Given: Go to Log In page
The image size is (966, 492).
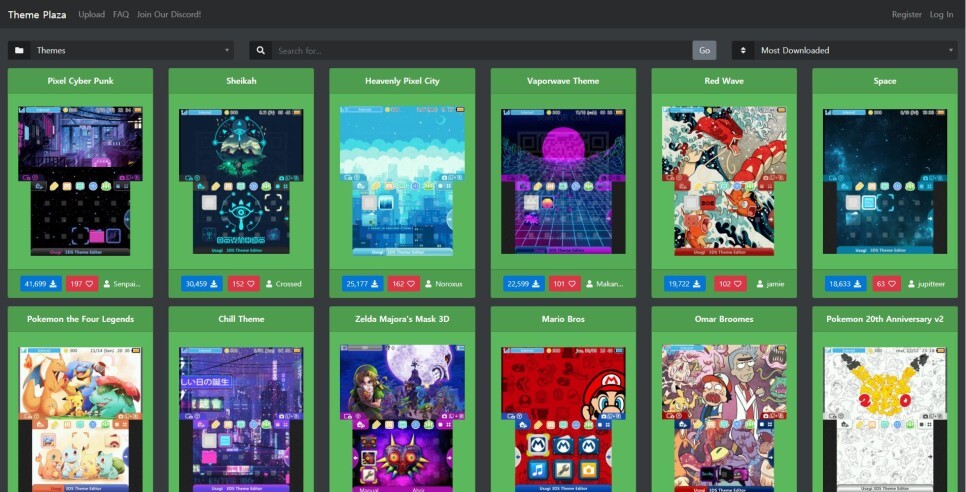Looking at the screenshot, I should click(941, 14).
